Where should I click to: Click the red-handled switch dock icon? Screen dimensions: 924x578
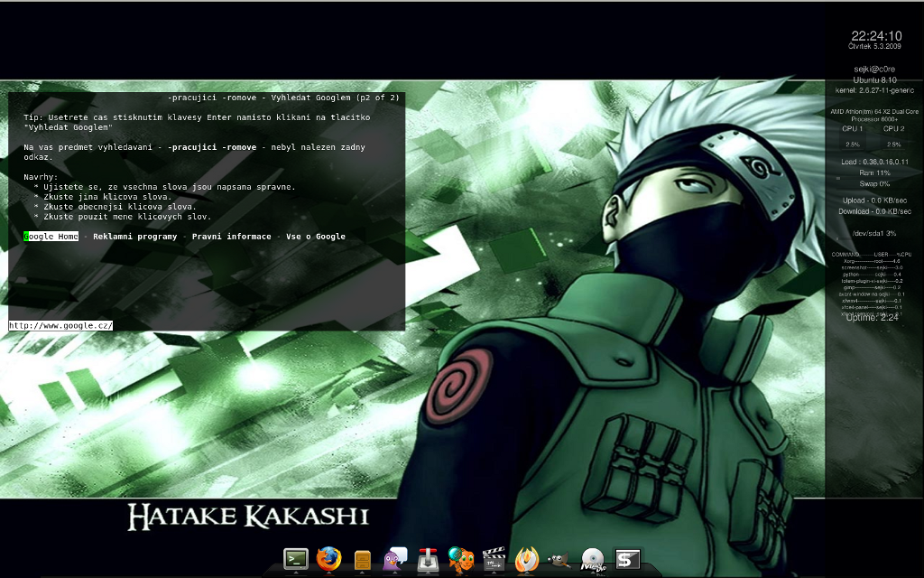pyautogui.click(x=428, y=560)
